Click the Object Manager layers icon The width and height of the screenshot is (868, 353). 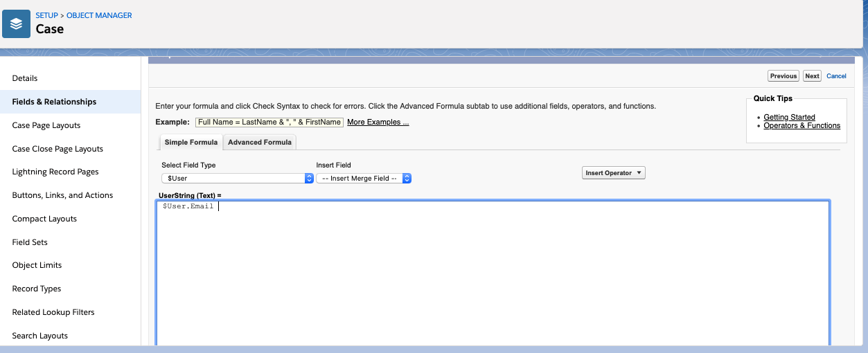(17, 24)
